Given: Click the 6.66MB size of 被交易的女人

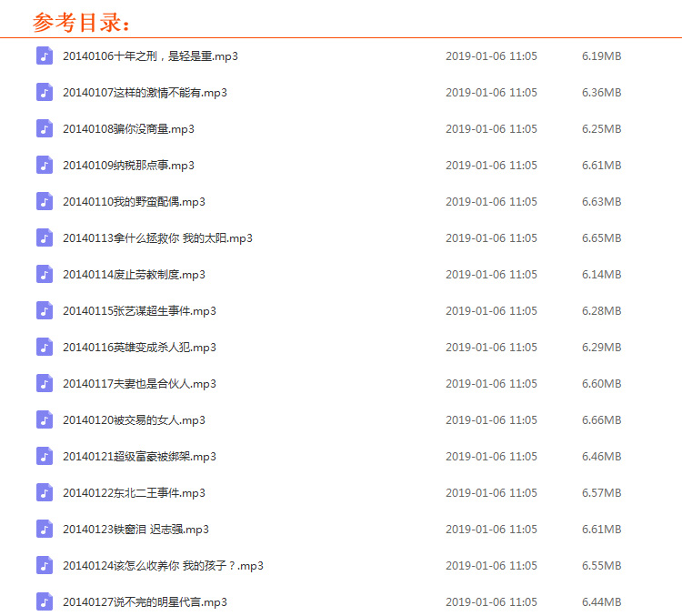Looking at the screenshot, I should point(601,420).
